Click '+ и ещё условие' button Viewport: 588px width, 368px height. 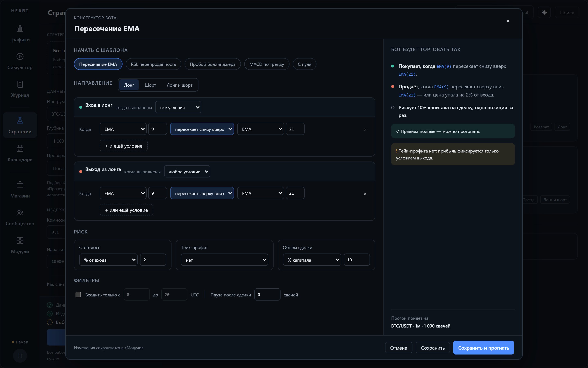click(x=124, y=146)
